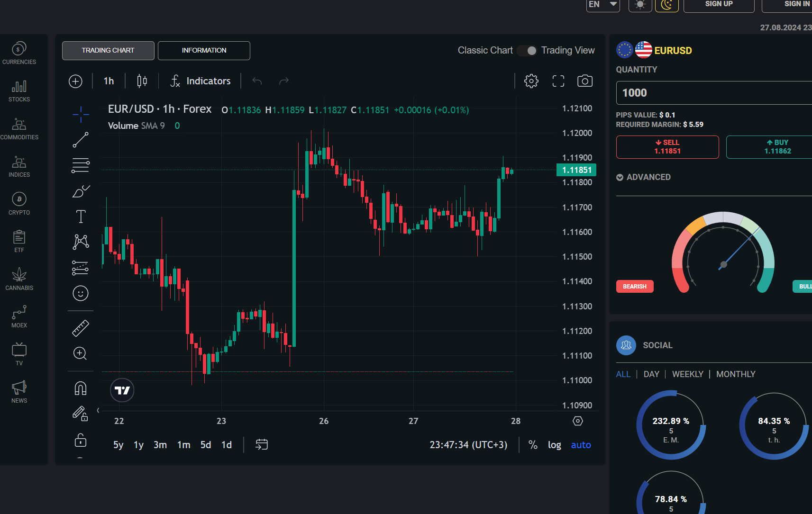Click the sentiment gauge dial

[723, 253]
